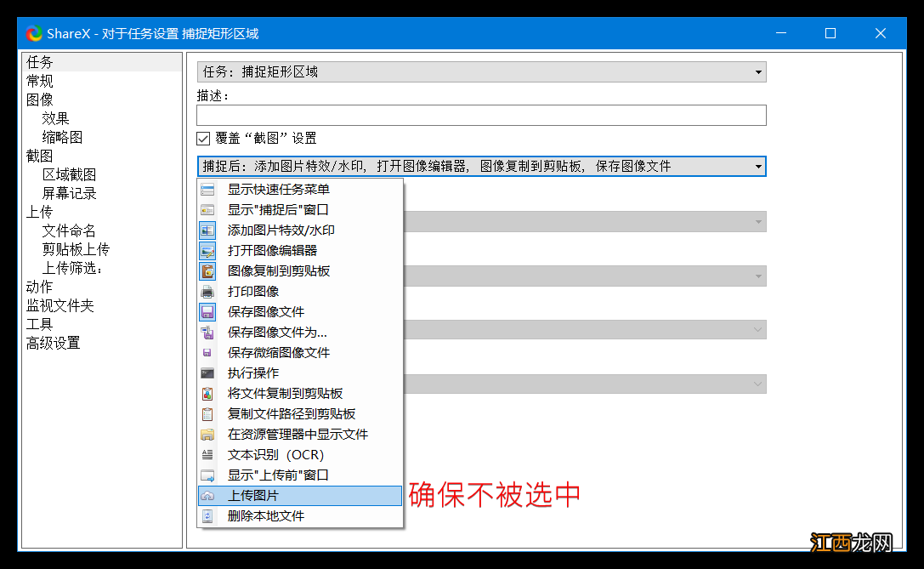Select 高级设置 in the sidebar

(x=53, y=343)
